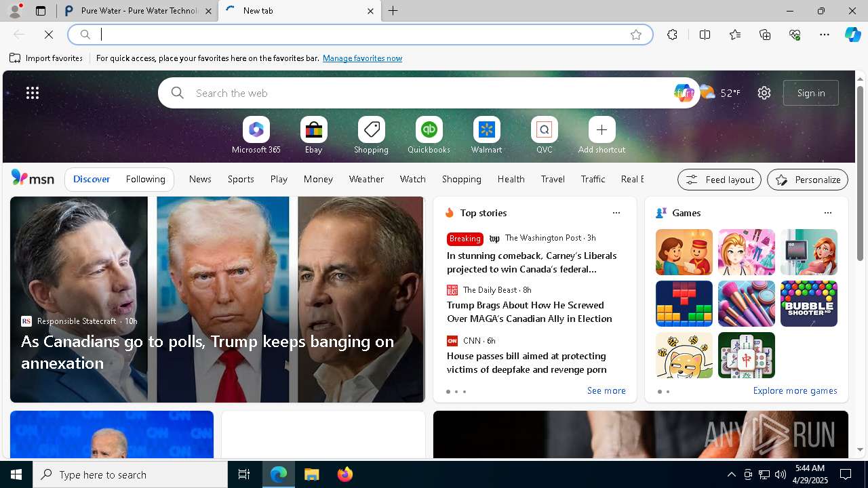The height and width of the screenshot is (488, 868).
Task: Open Settings and more ellipsis menu
Action: [x=825, y=35]
